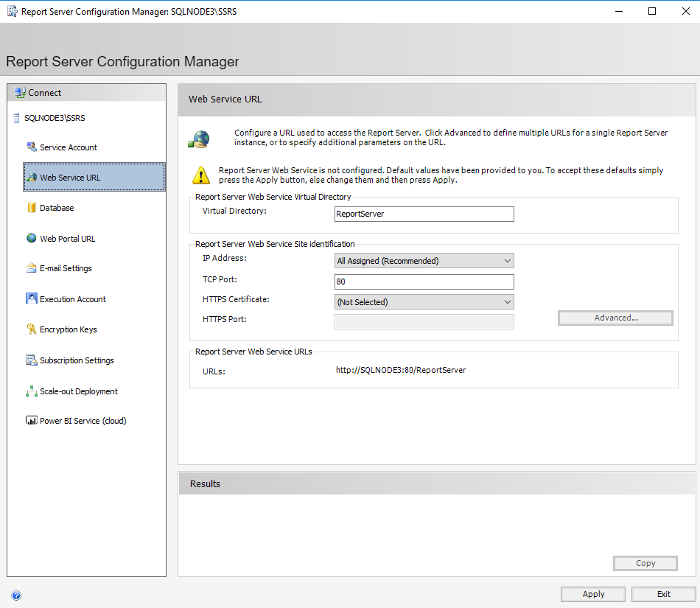Click the Subscription Settings icon

point(32,360)
